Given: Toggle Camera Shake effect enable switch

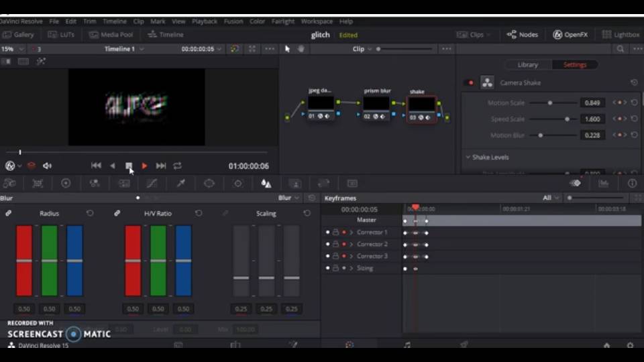Looking at the screenshot, I should click(469, 83).
